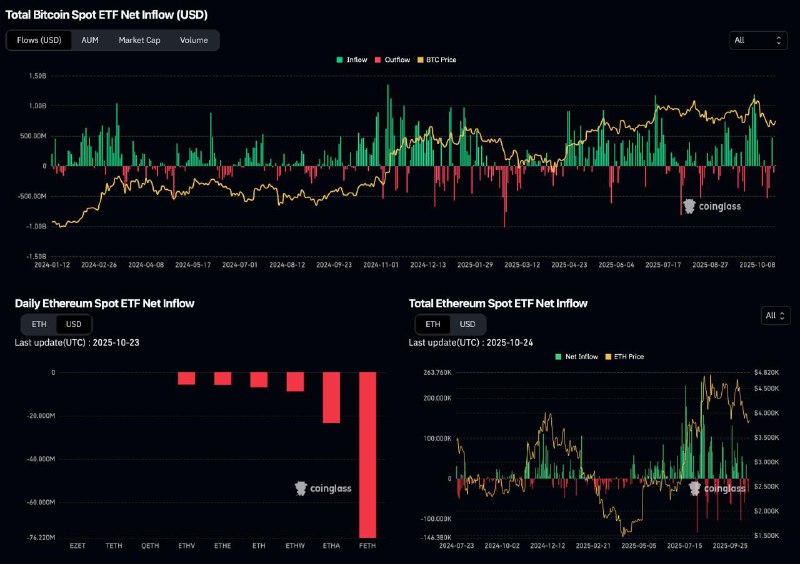Click the green Inflow legend marker
Screen dimensions: 800x564
pyautogui.click(x=341, y=60)
